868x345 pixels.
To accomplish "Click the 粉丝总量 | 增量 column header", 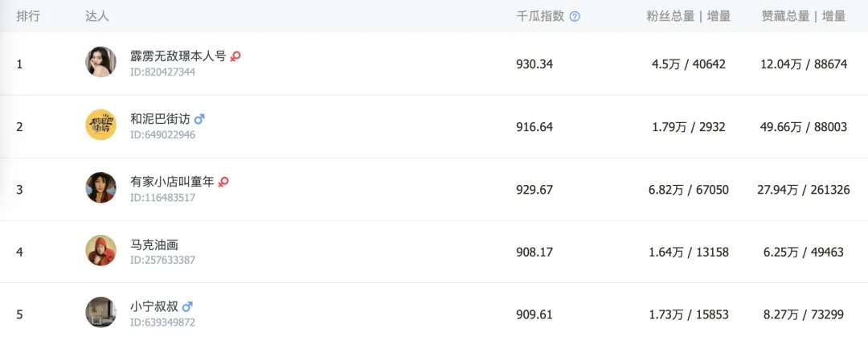I will pyautogui.click(x=689, y=16).
